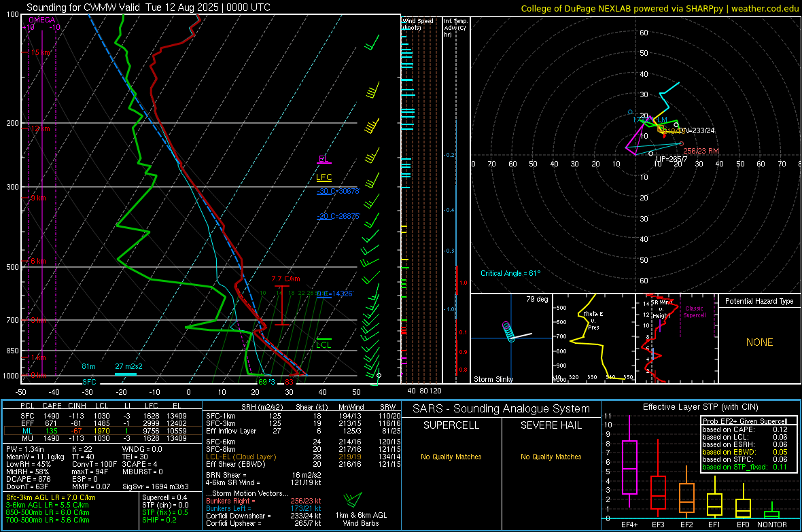The image size is (802, 532).
Task: Click the LCL level label on skew-T
Action: pos(324,344)
